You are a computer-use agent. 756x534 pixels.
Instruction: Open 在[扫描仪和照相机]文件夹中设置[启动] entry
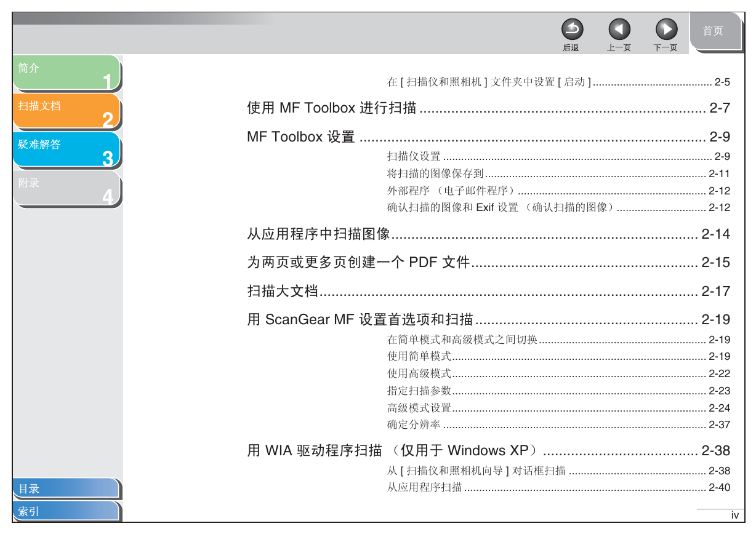point(558,82)
